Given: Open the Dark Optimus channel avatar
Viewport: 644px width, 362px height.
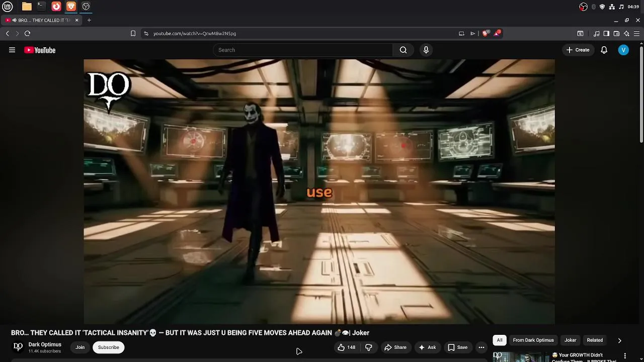Looking at the screenshot, I should [x=18, y=347].
